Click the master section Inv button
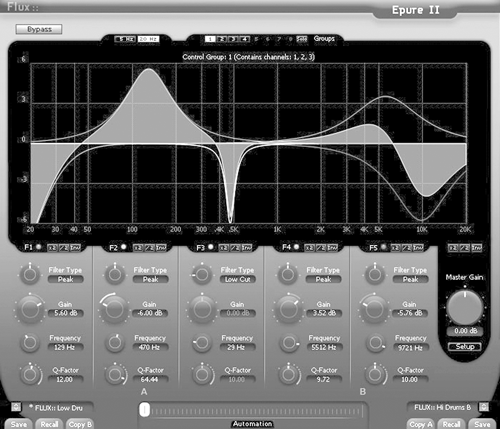The width and height of the screenshot is (500, 429). (476, 248)
